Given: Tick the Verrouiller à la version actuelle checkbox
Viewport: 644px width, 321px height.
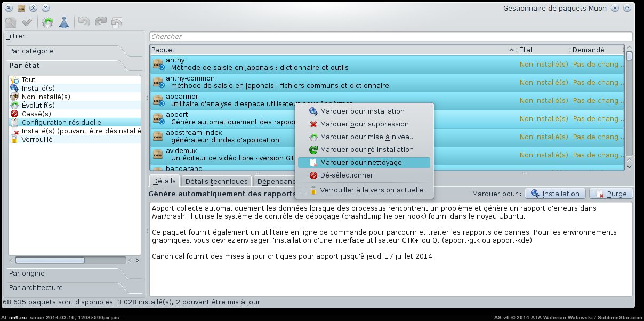Looking at the screenshot, I should [x=303, y=190].
